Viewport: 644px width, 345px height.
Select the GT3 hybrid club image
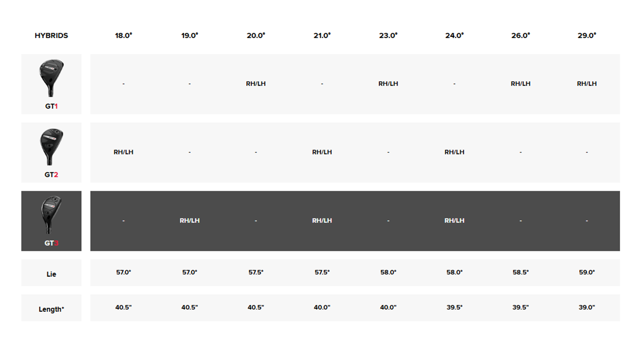51,215
